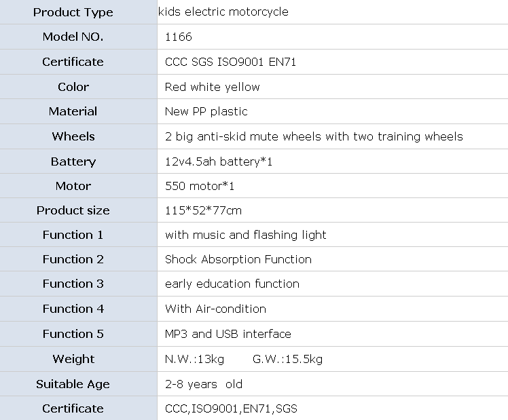Select the Wheels label cell
Image resolution: width=508 pixels, height=420 pixels.
click(x=73, y=136)
